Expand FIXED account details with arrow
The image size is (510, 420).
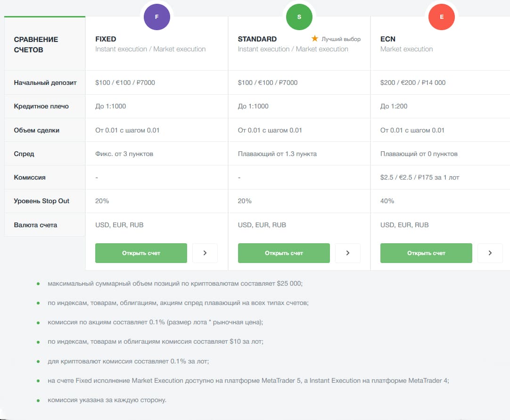(x=205, y=253)
